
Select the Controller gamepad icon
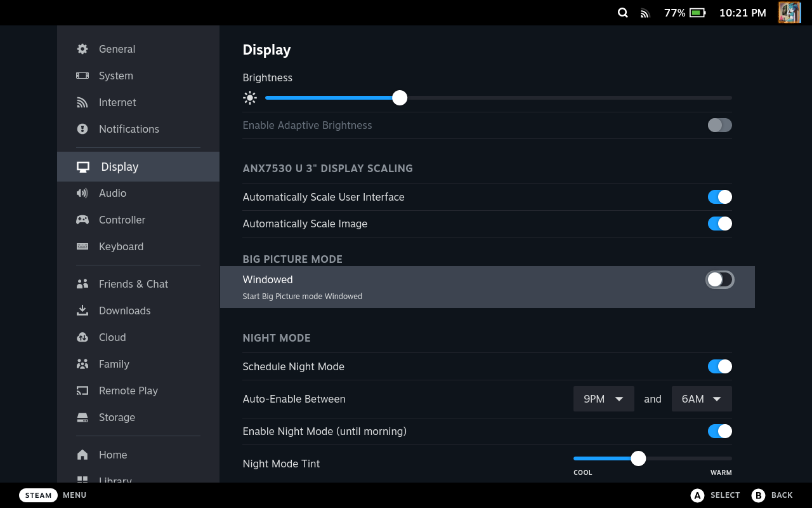(x=82, y=220)
